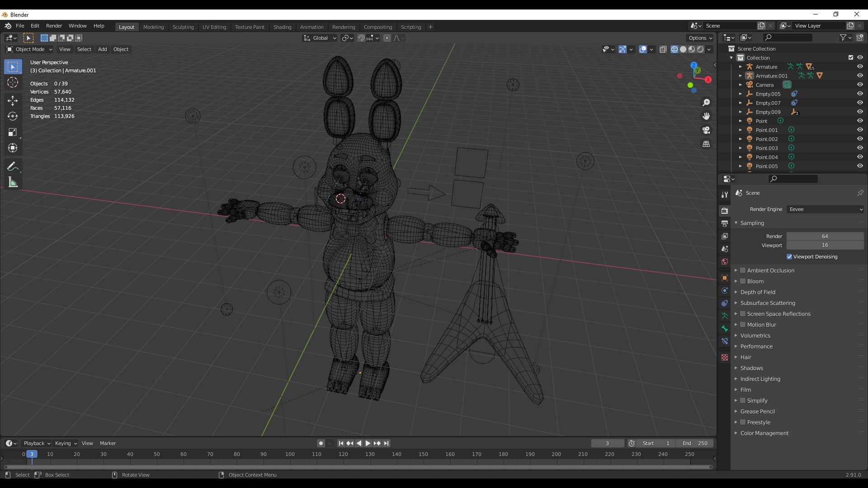The width and height of the screenshot is (868, 488).
Task: Enable Bloom checkbox
Action: point(743,281)
